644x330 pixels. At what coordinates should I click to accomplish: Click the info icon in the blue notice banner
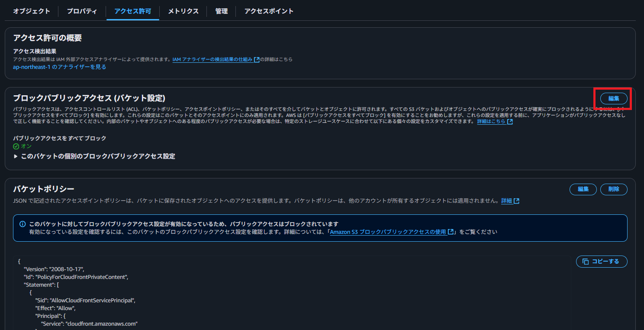tap(22, 223)
